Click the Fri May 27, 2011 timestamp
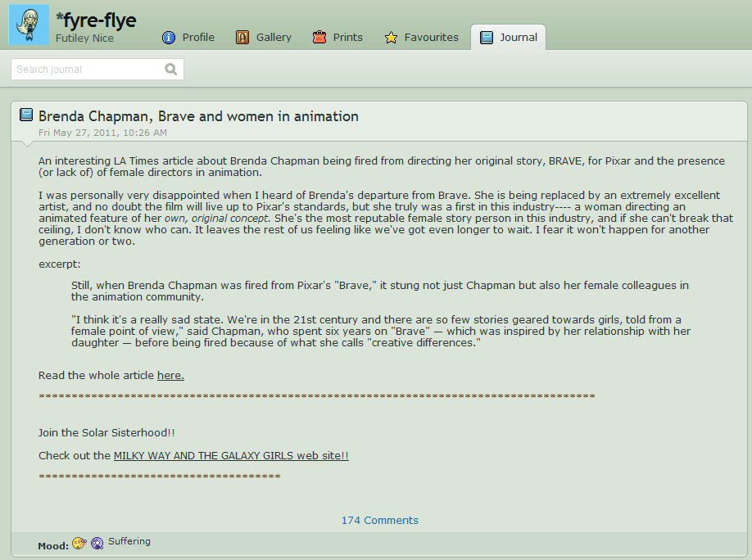 (102, 133)
